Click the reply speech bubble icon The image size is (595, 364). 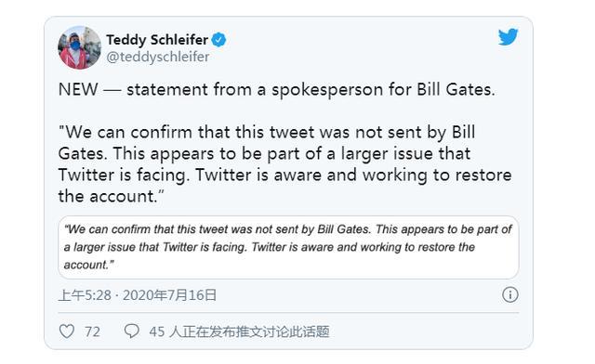[x=132, y=331]
